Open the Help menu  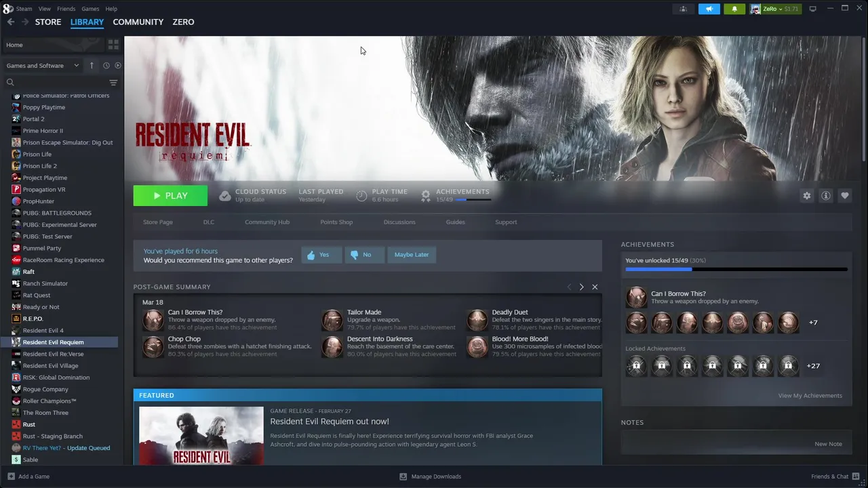click(111, 9)
